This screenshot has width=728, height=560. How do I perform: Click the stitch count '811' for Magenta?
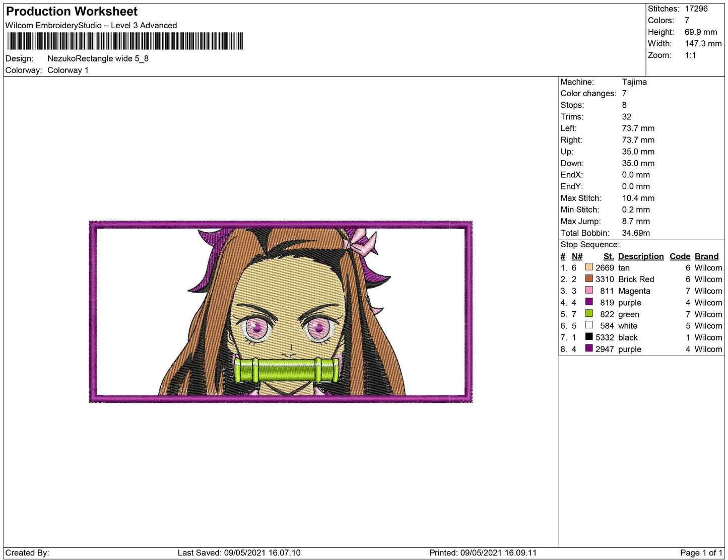[607, 291]
